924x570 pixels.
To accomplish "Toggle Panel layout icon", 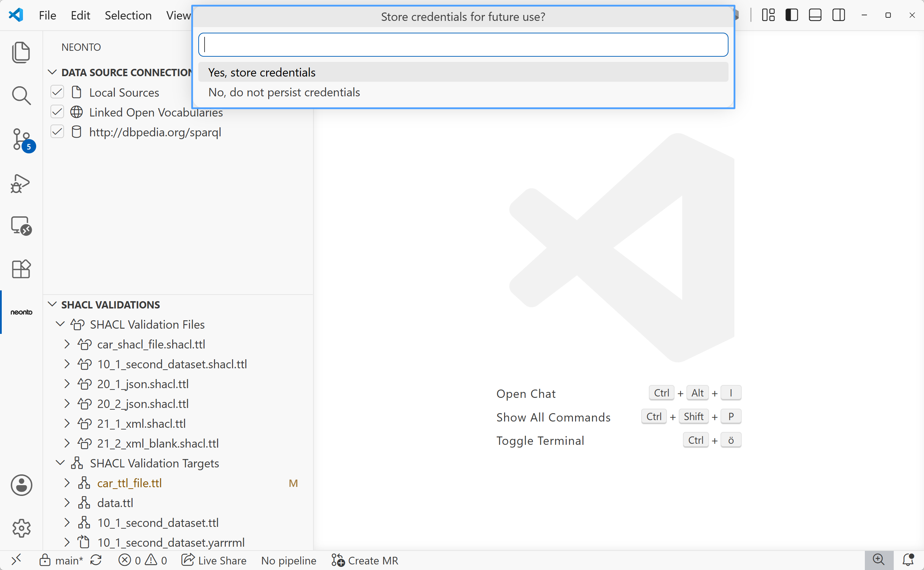I will [815, 15].
